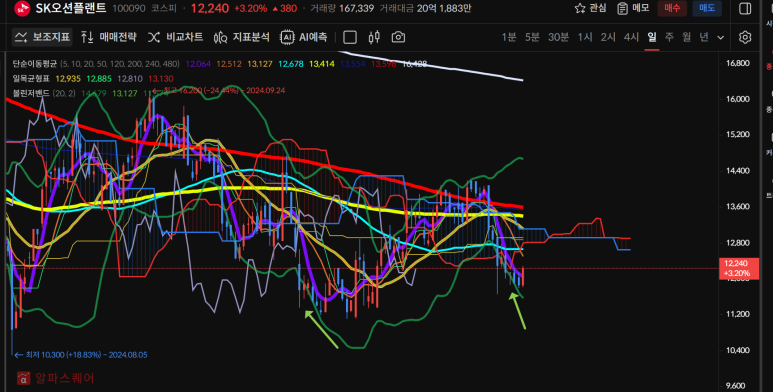Switch to 2시 timeframe
Image resolution: width=773 pixels, height=392 pixels.
(x=608, y=37)
